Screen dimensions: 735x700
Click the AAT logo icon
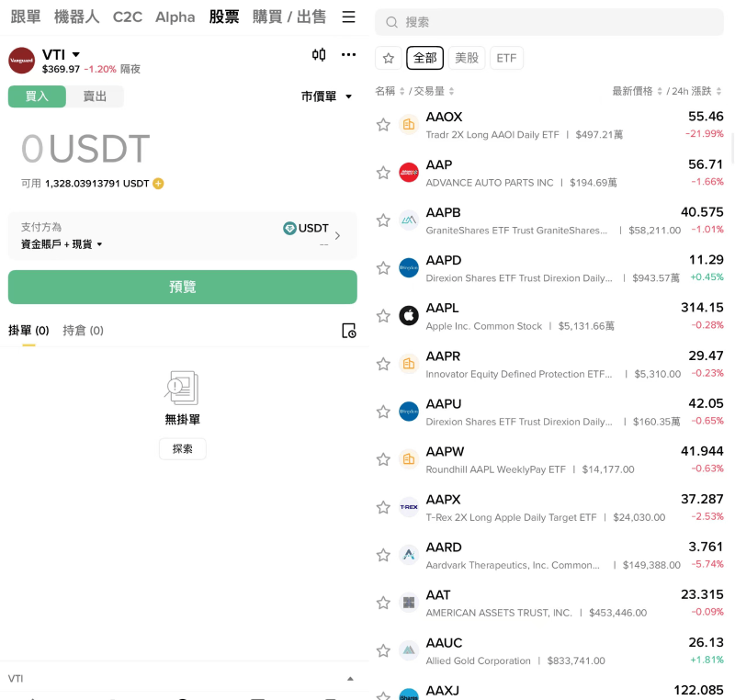coord(409,603)
